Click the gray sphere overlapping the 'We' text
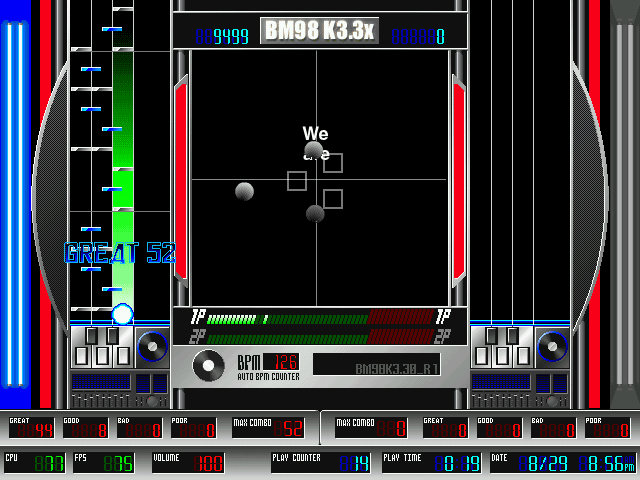Viewport: 640px width, 480px height. pyautogui.click(x=314, y=150)
